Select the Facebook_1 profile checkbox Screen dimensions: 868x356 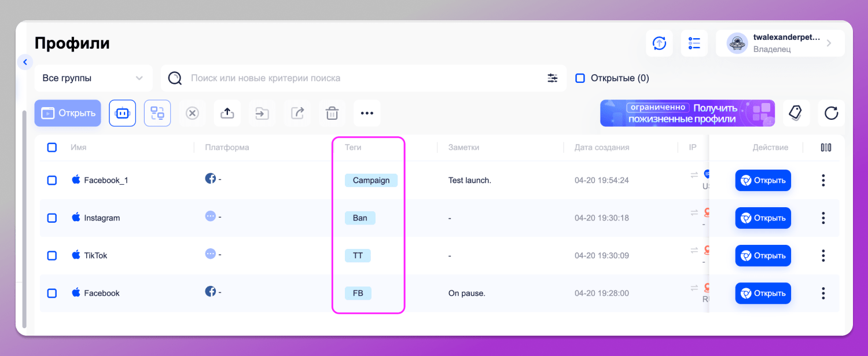point(52,181)
